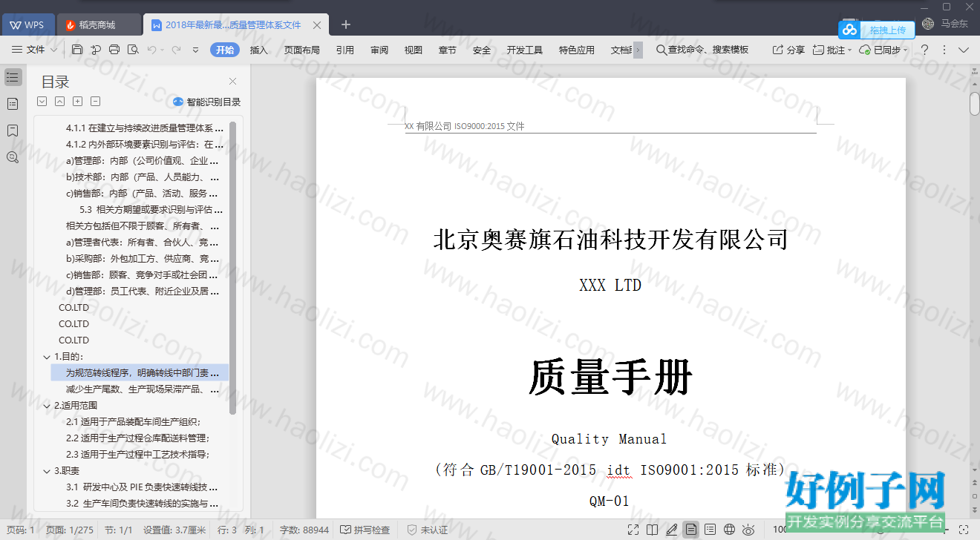Open the bookmarks sidebar icon
This screenshot has width=980, height=540.
point(13,131)
